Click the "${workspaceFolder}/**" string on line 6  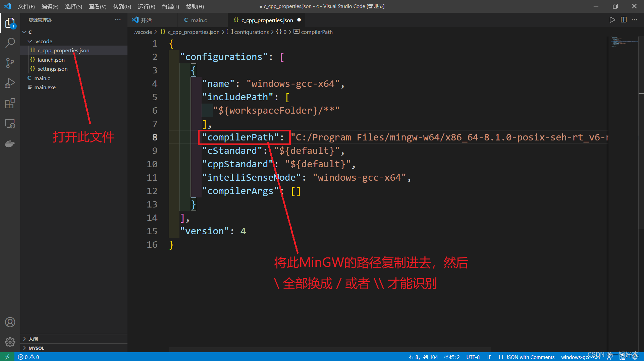(276, 111)
